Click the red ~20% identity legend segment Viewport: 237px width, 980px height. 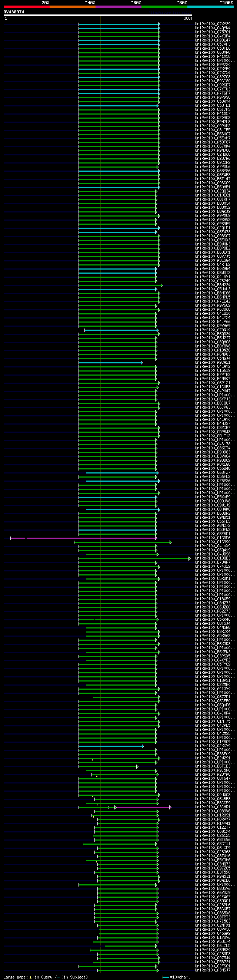tap(27, 6)
